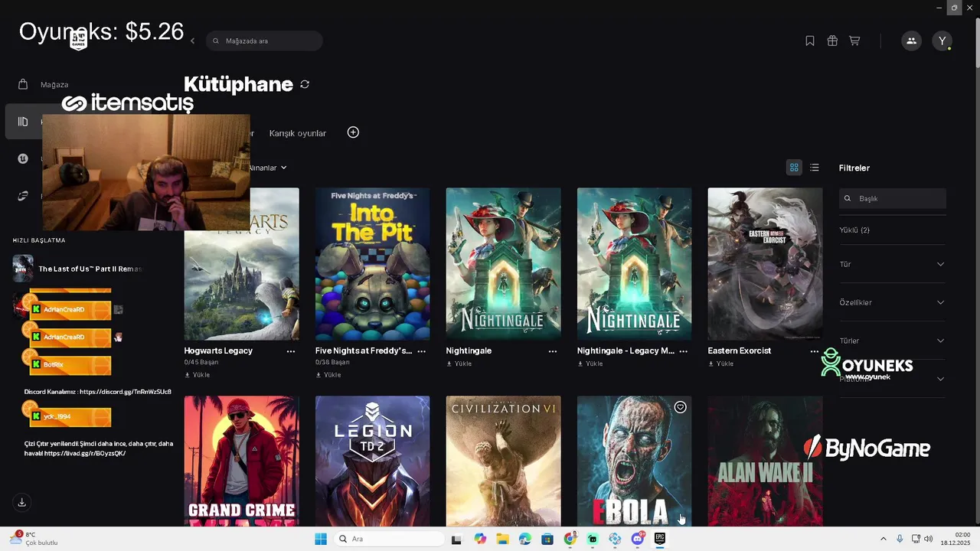This screenshot has width=980, height=551.
Task: Click Yükle under the Nightingale title
Action: pos(459,364)
